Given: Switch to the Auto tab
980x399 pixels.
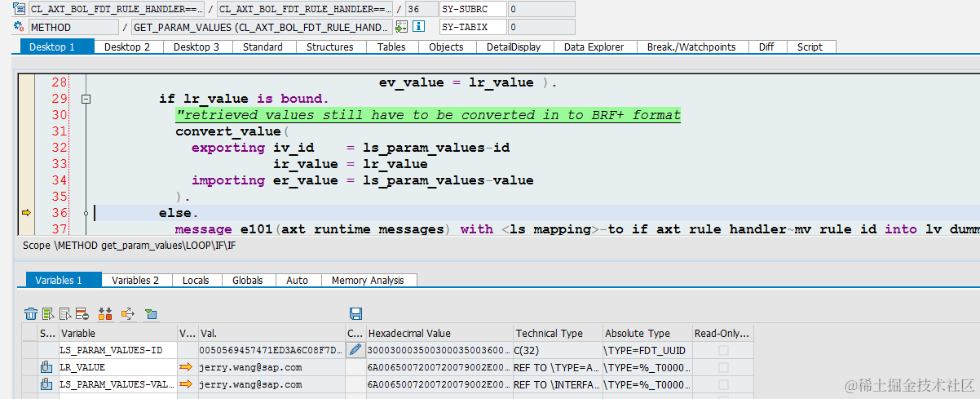Looking at the screenshot, I should pos(297,280).
